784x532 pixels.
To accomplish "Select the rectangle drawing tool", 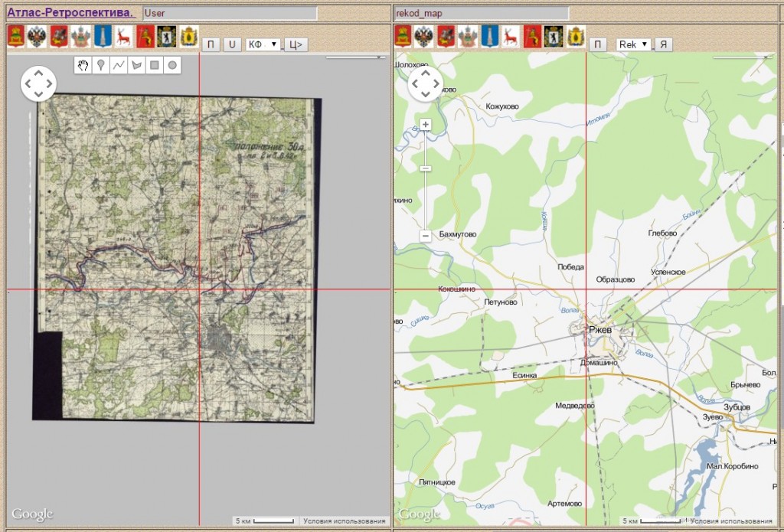I will point(155,66).
